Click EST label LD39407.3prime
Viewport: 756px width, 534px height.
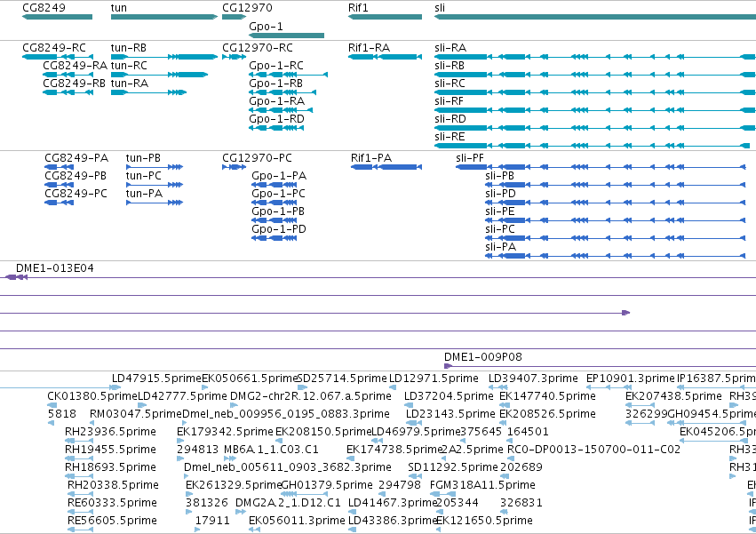point(533,379)
